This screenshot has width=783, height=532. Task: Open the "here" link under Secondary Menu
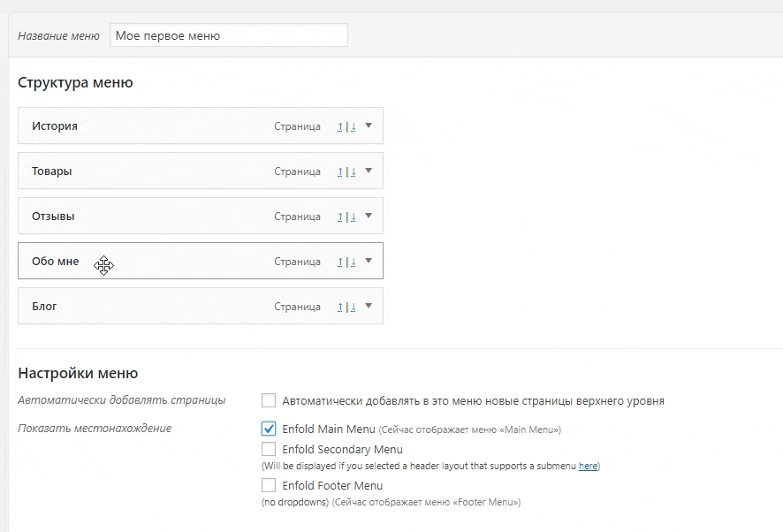588,466
